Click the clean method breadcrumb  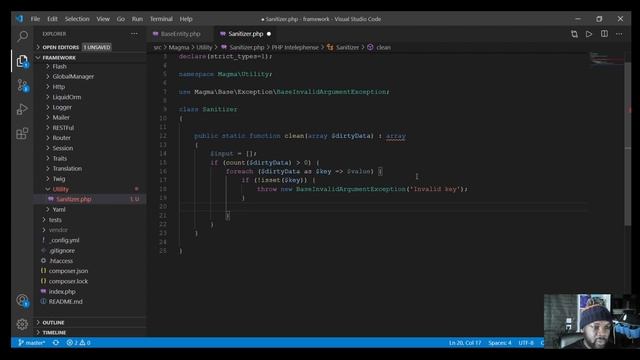click(379, 47)
